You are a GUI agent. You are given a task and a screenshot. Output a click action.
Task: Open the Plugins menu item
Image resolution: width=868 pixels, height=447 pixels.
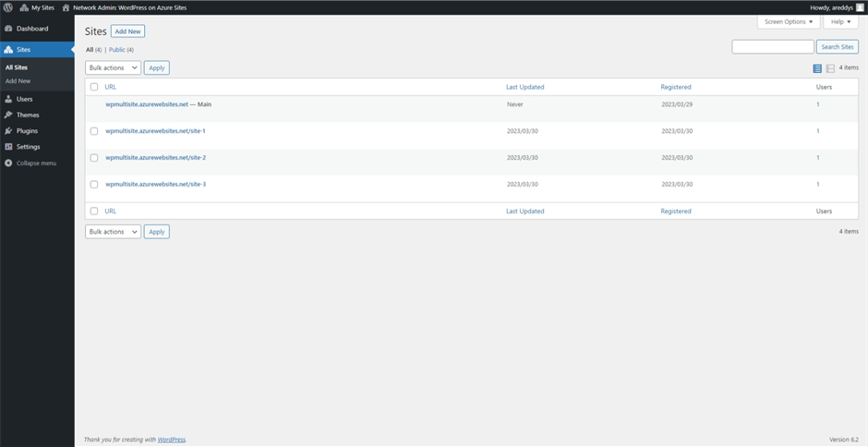[x=37, y=131]
